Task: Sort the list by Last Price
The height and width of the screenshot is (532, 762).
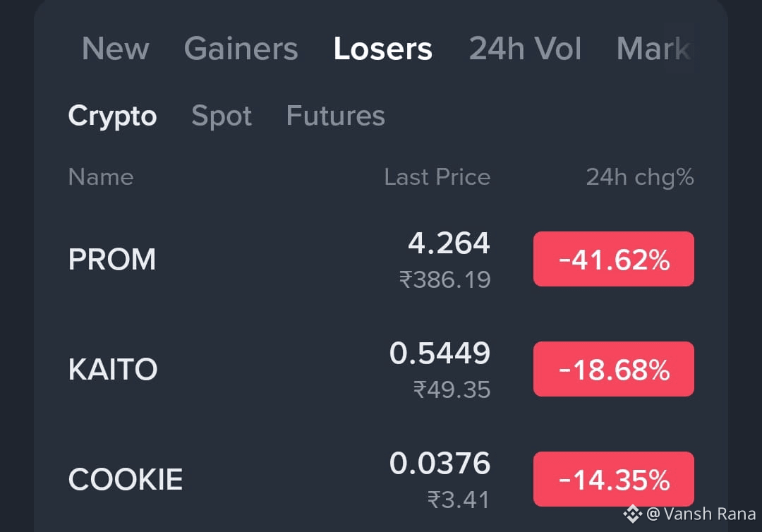Action: pos(437,177)
